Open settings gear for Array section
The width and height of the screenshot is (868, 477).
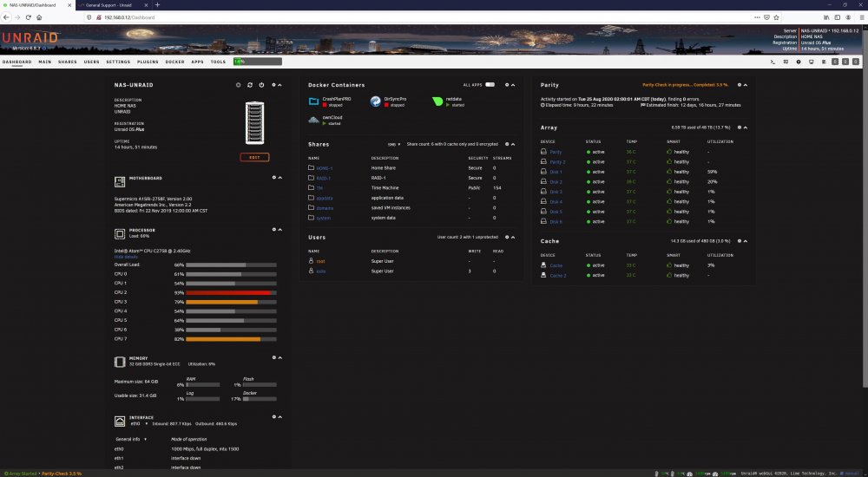point(739,127)
